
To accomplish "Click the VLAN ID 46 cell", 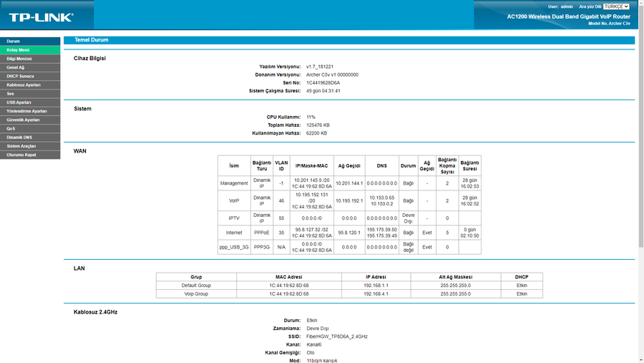I will [281, 201].
